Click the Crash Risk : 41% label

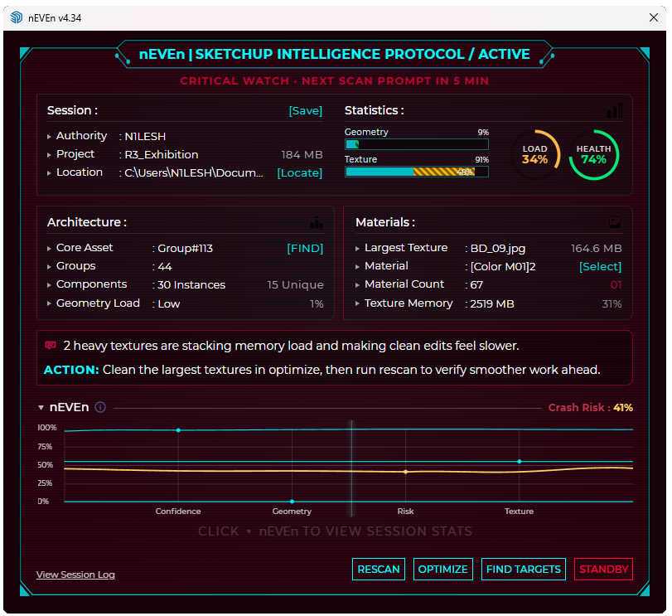point(591,408)
